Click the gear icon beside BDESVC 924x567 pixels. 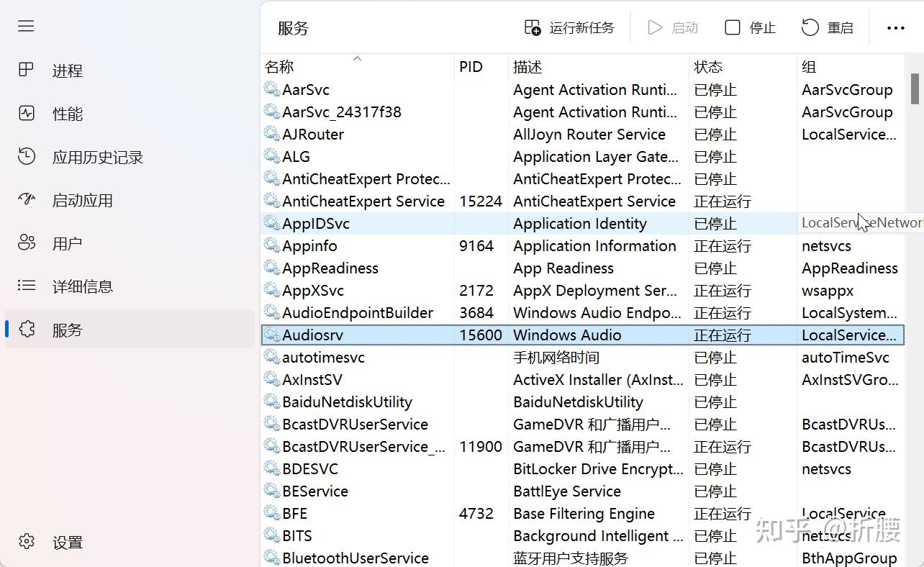[x=271, y=468]
